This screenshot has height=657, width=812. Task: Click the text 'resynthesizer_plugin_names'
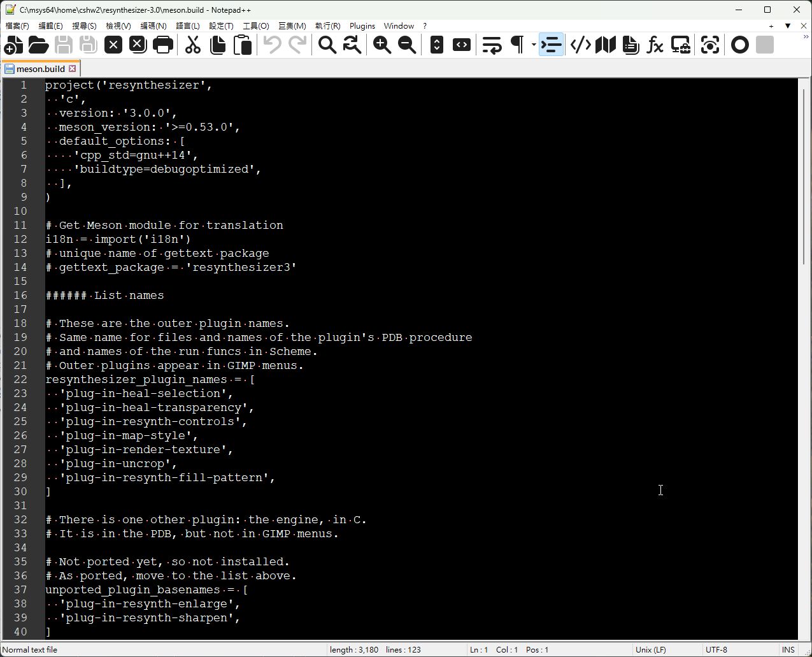click(x=136, y=379)
